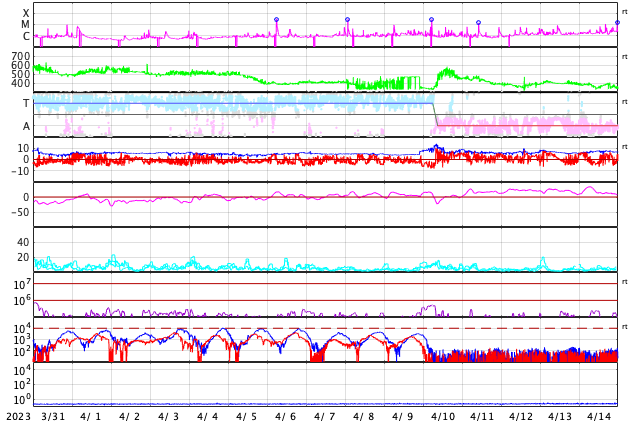Viewport: 634px width, 424px height.
Task: Select the '4/ 1' date label
Action: point(91,416)
